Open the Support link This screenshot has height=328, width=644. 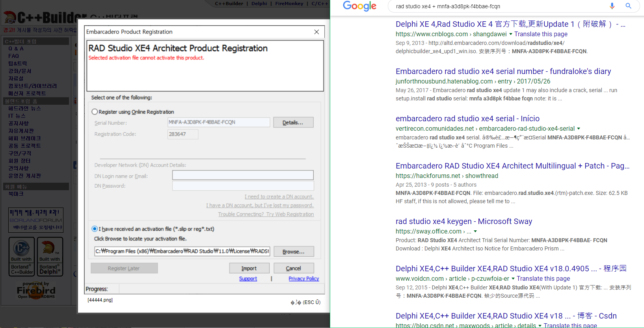(x=248, y=278)
